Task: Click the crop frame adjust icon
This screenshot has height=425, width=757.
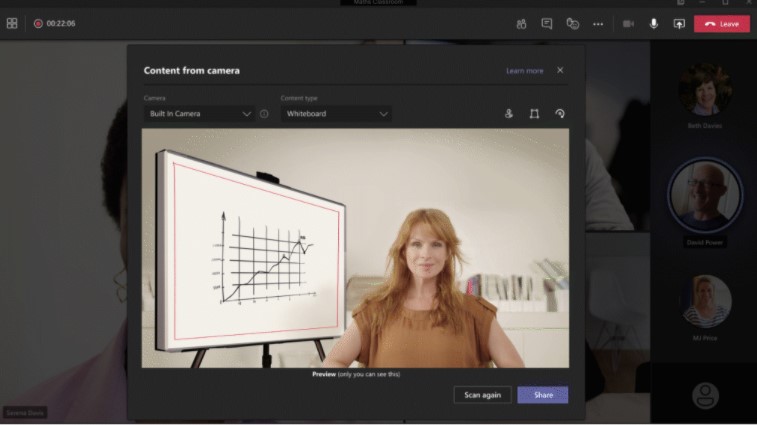Action: click(534, 113)
